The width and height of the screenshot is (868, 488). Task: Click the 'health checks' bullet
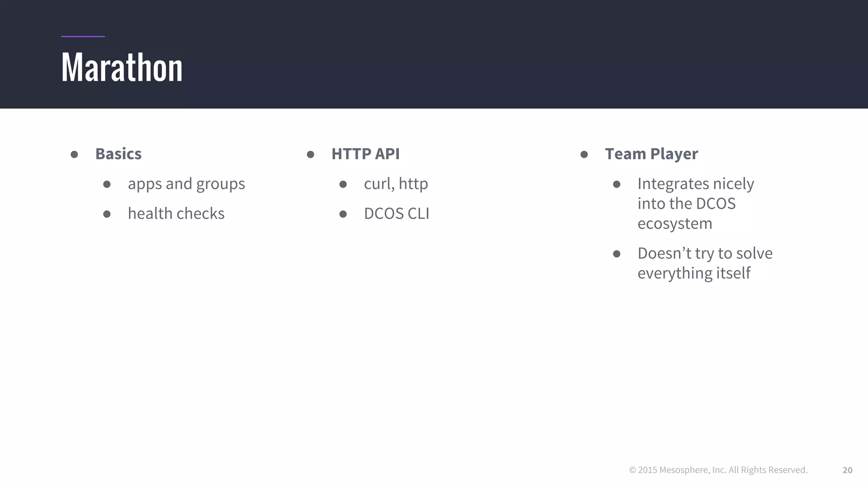click(176, 213)
